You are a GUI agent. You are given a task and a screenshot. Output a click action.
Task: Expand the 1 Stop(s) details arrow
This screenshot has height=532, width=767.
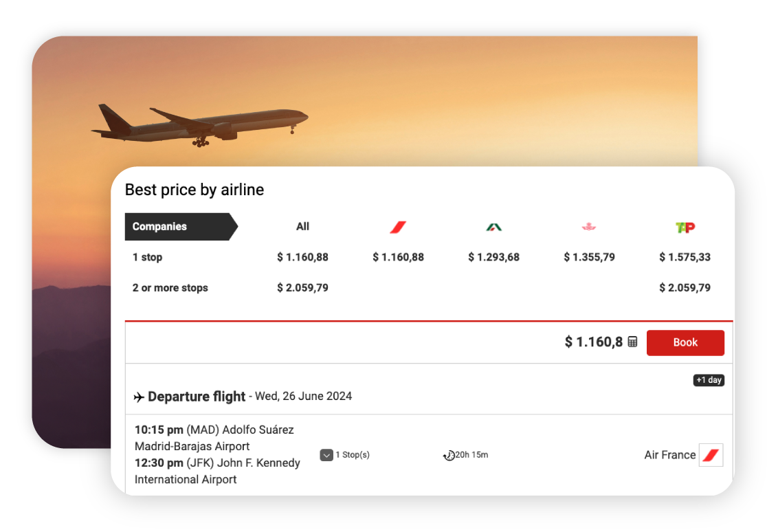coord(326,455)
